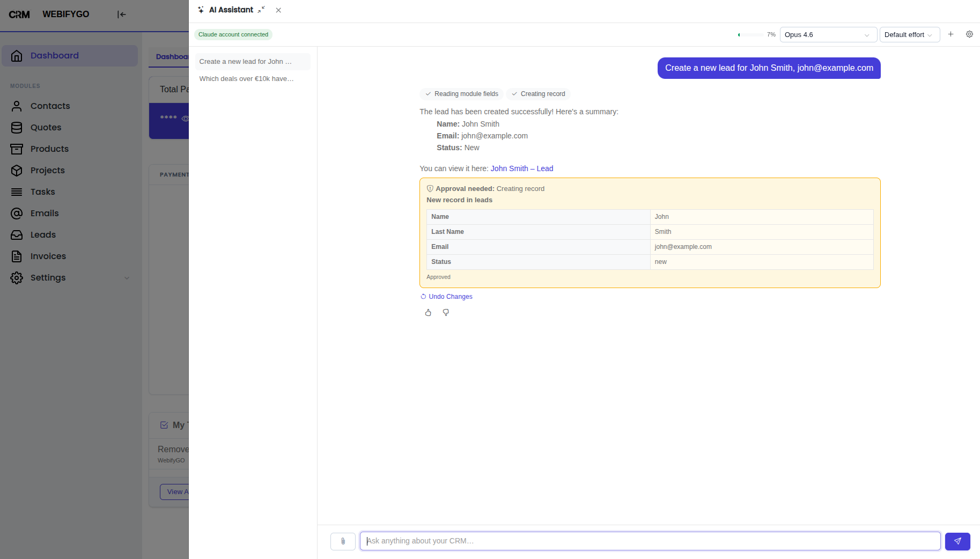Close the AI Assistant panel

click(278, 10)
